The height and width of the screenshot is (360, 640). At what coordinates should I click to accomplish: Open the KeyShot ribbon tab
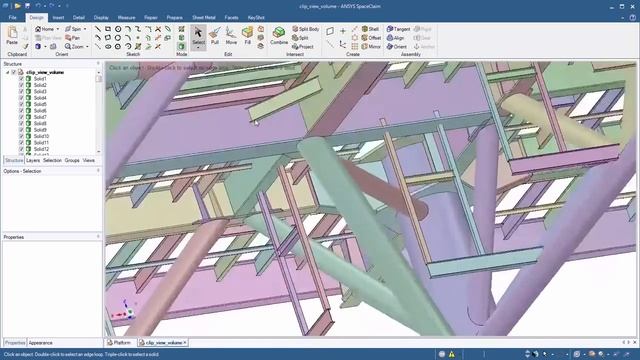pos(256,18)
